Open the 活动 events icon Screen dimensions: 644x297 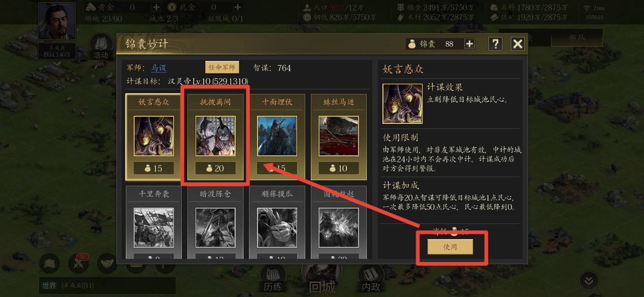101,47
